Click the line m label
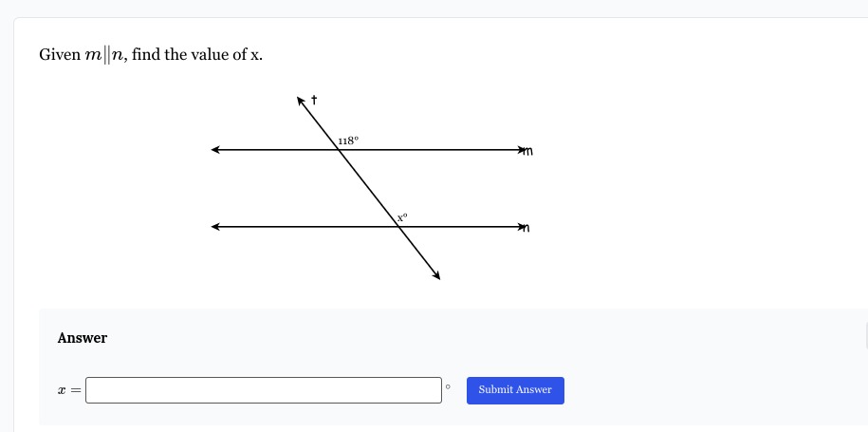 pos(528,151)
